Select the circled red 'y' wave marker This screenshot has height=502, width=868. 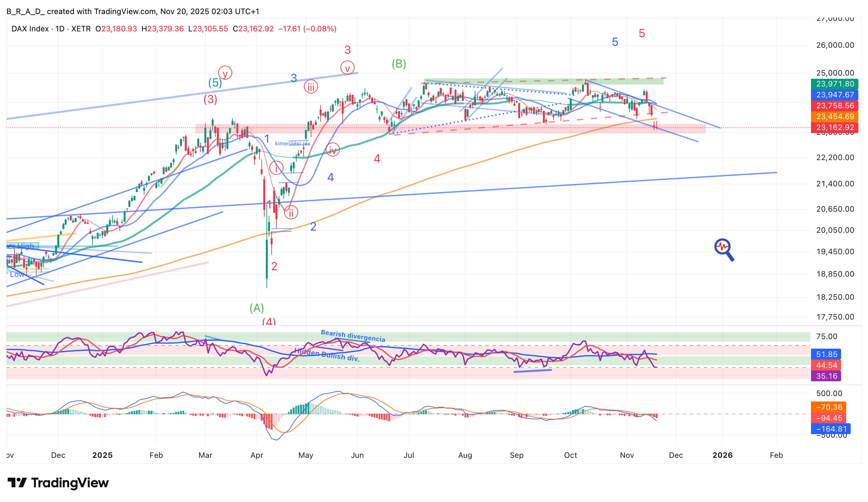coord(225,73)
